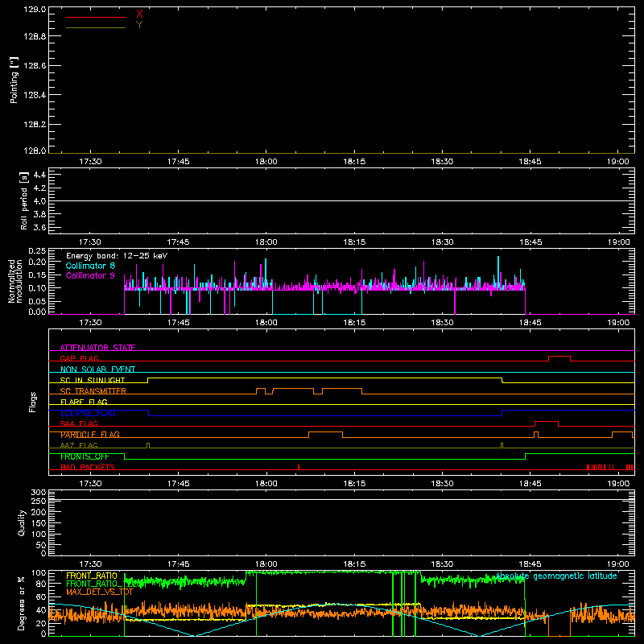Click the "18:00" time label under Pointing plot

pos(266,162)
